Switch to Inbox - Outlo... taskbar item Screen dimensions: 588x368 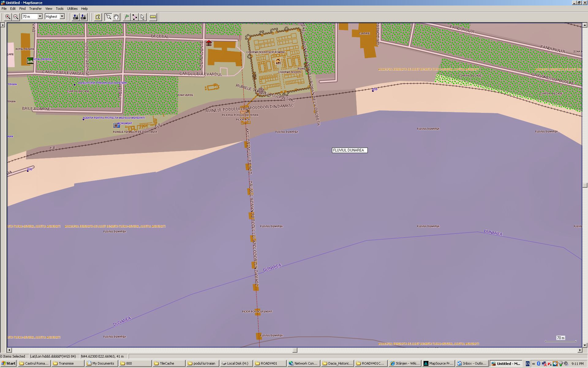pos(472,363)
